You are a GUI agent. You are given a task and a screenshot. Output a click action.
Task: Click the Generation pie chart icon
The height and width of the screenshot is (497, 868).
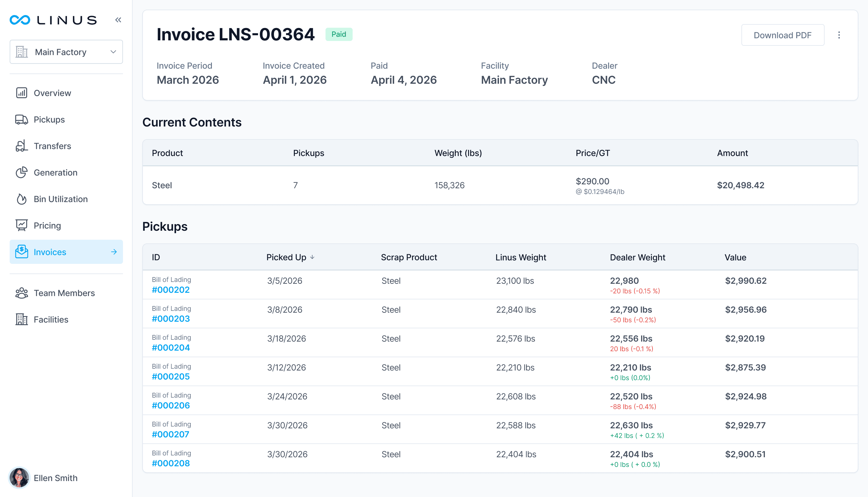pyautogui.click(x=21, y=172)
